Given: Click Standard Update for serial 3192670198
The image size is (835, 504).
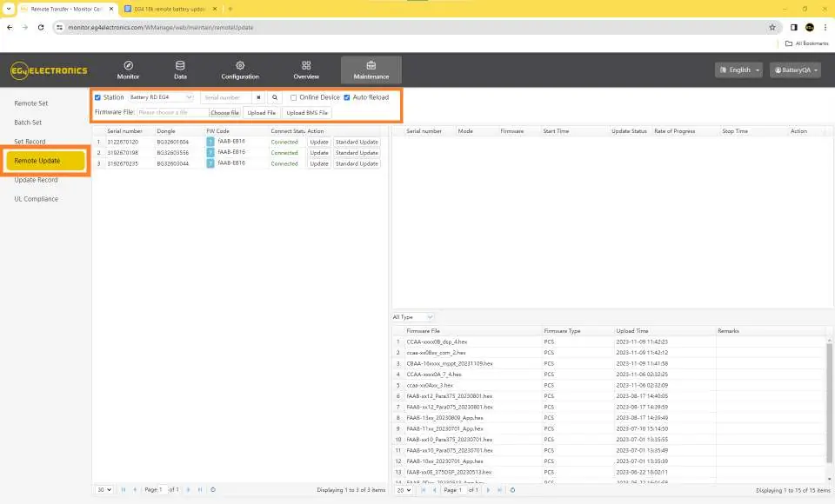Looking at the screenshot, I should 357,153.
